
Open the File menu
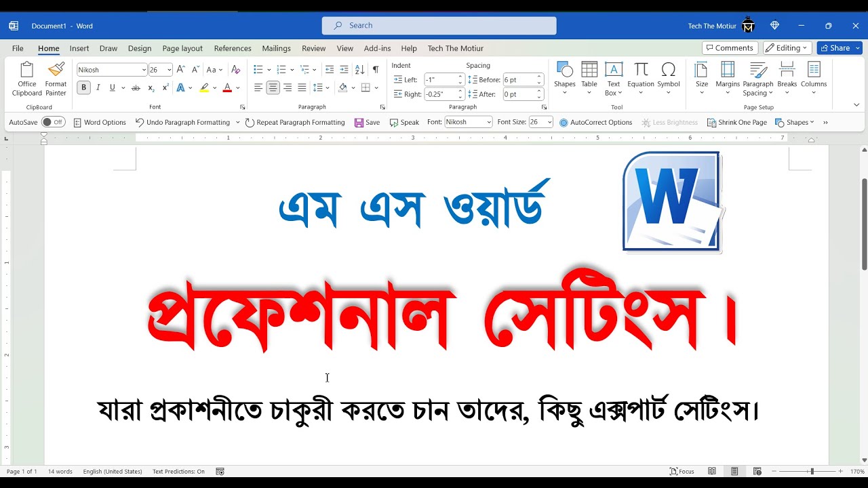tap(18, 48)
